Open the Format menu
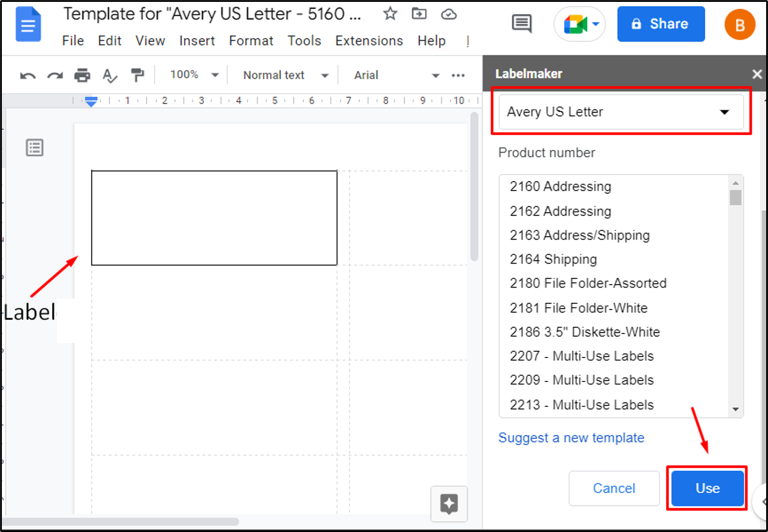Screen dimensions: 768x532 [x=251, y=41]
